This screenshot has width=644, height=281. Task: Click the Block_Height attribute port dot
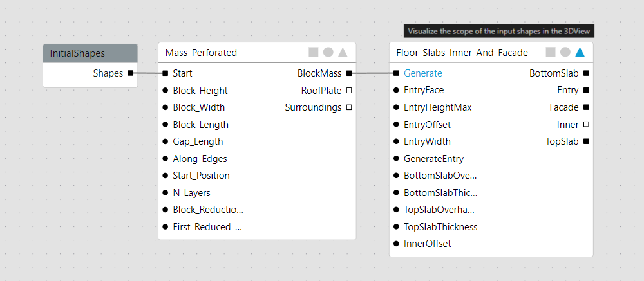click(166, 91)
